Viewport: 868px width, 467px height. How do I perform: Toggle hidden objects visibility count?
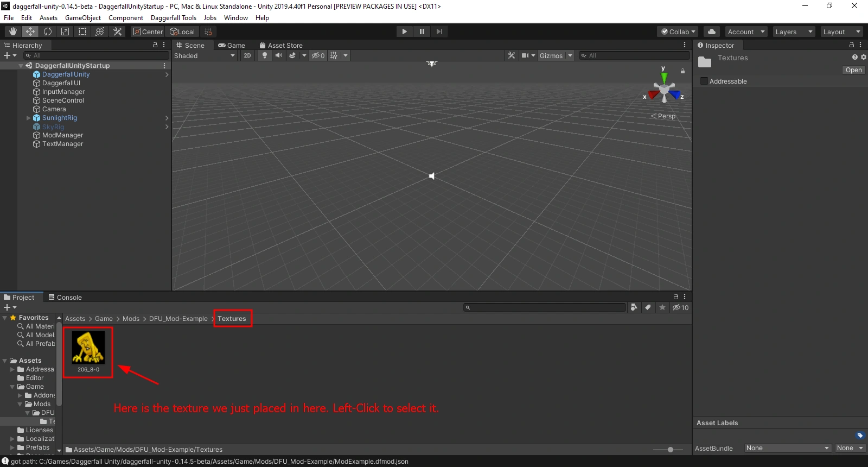318,55
